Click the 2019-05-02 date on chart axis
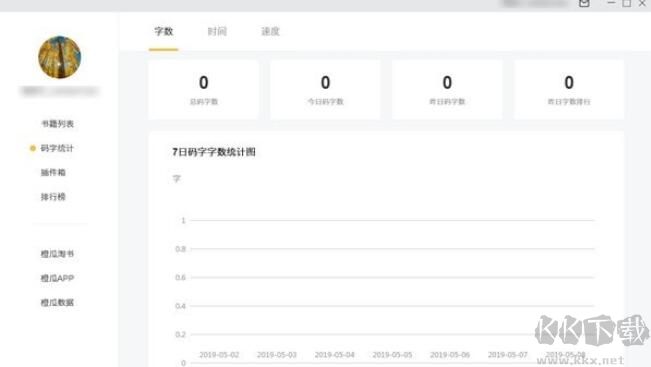 [219, 355]
